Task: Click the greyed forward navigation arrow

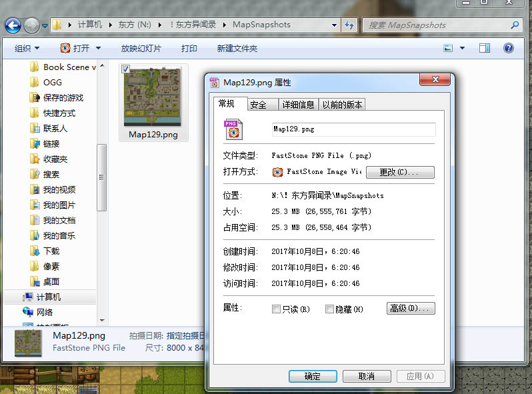Action: click(x=31, y=25)
